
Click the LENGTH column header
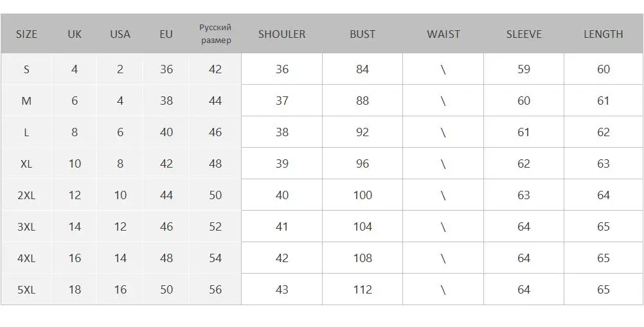[604, 34]
